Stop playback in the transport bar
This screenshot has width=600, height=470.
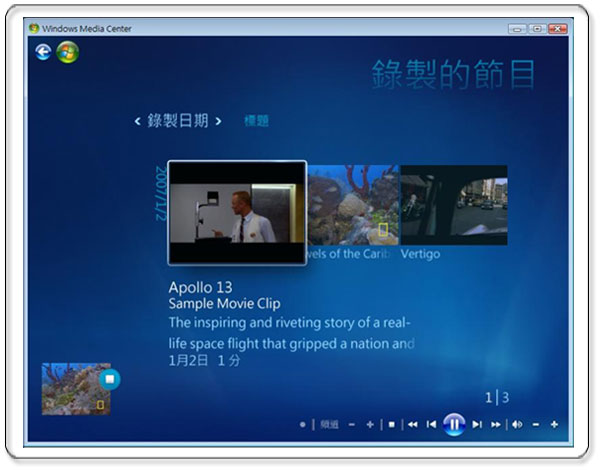tap(392, 424)
